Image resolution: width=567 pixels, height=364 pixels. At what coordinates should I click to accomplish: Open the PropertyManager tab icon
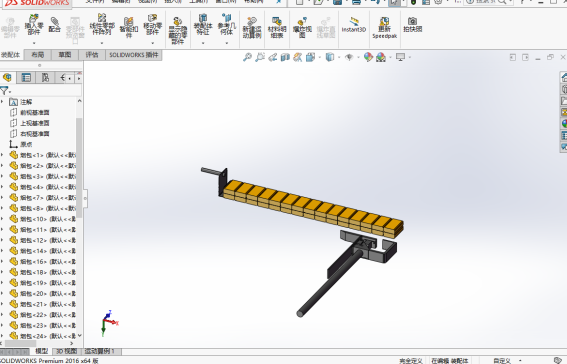pyautogui.click(x=26, y=78)
